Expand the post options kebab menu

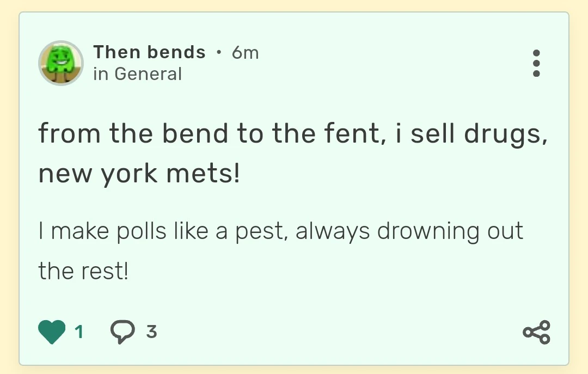[537, 63]
